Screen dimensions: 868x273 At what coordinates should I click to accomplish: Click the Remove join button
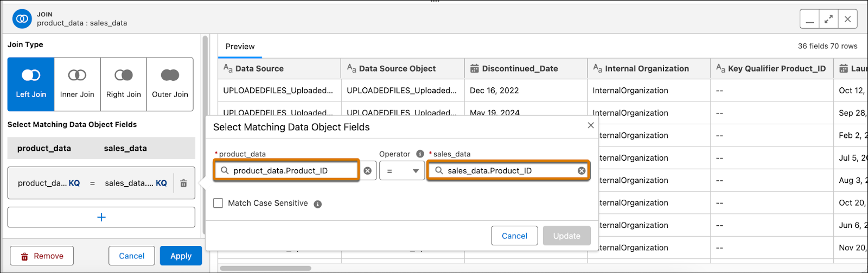[x=42, y=256]
